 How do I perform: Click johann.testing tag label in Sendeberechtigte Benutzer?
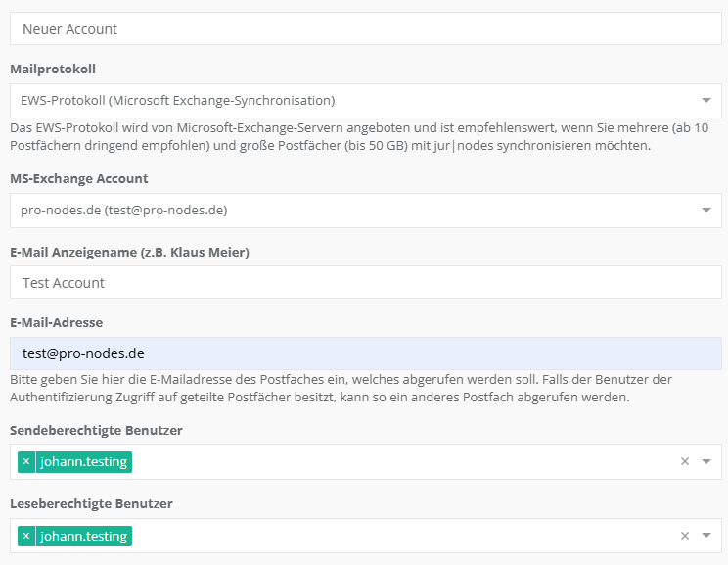coord(83,461)
